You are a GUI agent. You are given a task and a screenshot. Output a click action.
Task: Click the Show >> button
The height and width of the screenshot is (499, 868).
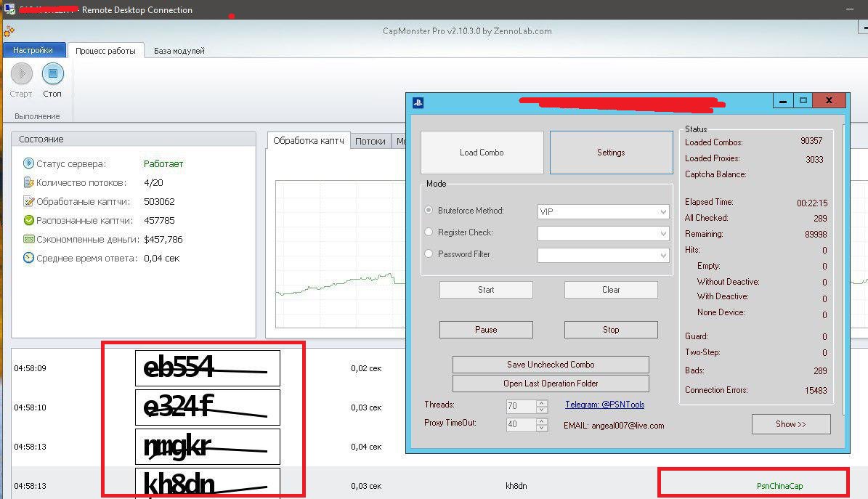(x=791, y=424)
